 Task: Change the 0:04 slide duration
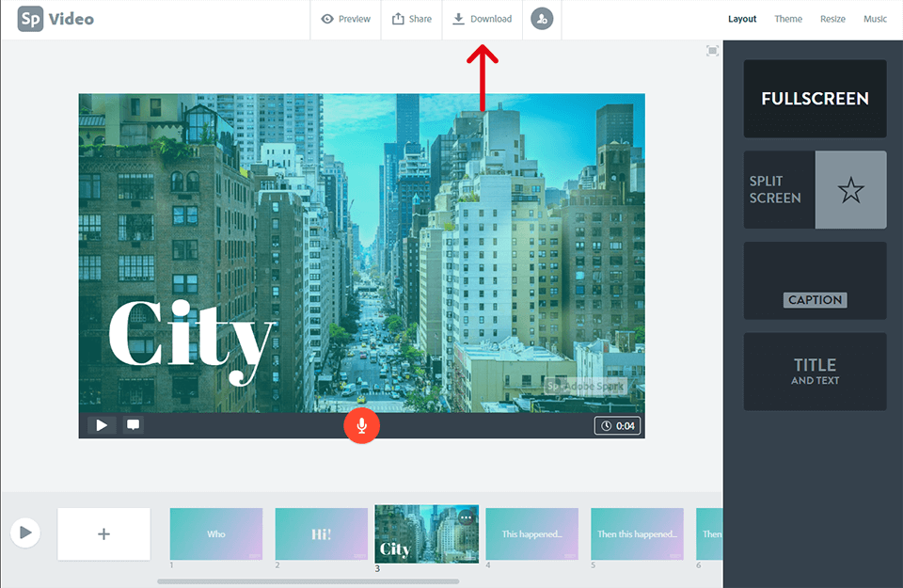617,425
